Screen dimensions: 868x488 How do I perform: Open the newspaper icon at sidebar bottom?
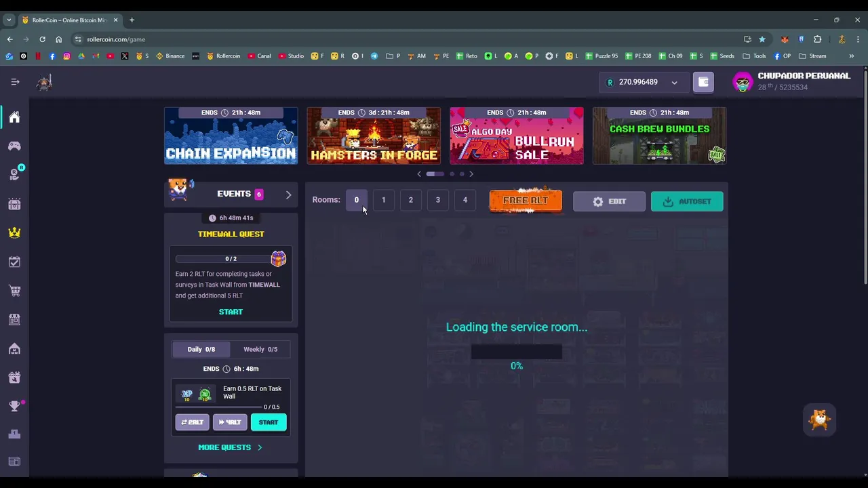(14, 462)
